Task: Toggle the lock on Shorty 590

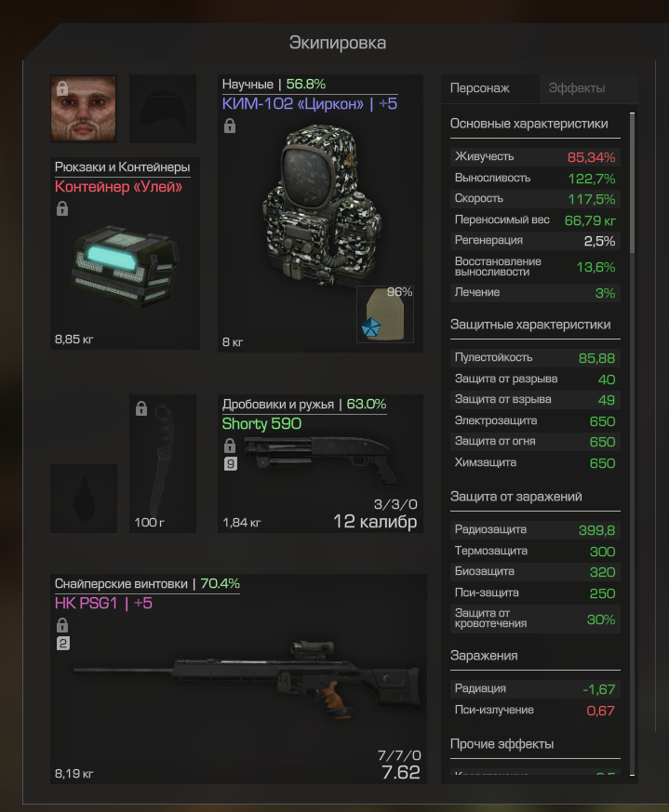Action: tap(230, 446)
